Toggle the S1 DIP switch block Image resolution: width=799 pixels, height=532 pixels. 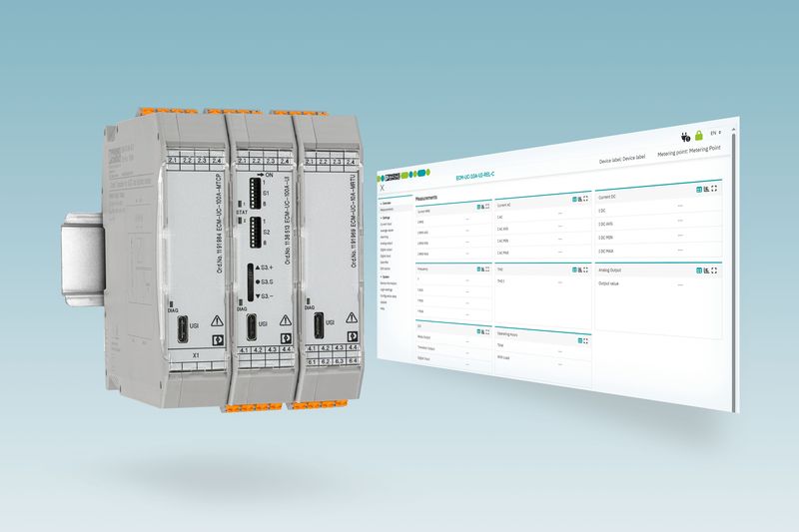click(x=255, y=193)
